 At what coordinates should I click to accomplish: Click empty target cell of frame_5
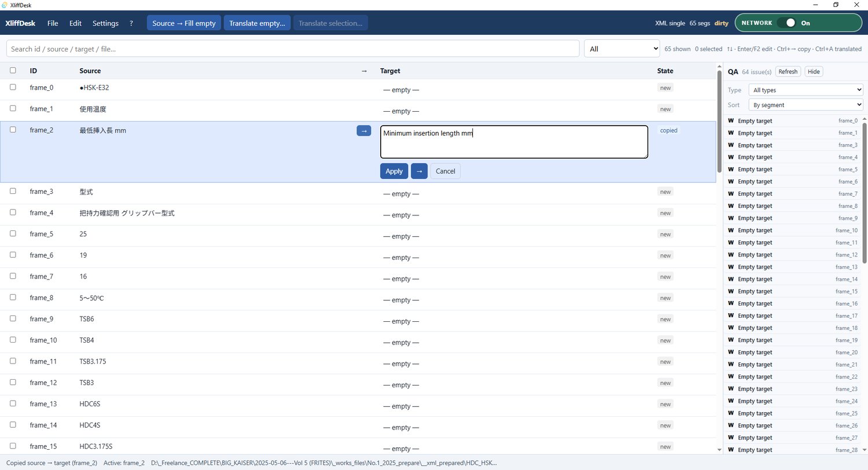[x=401, y=236]
